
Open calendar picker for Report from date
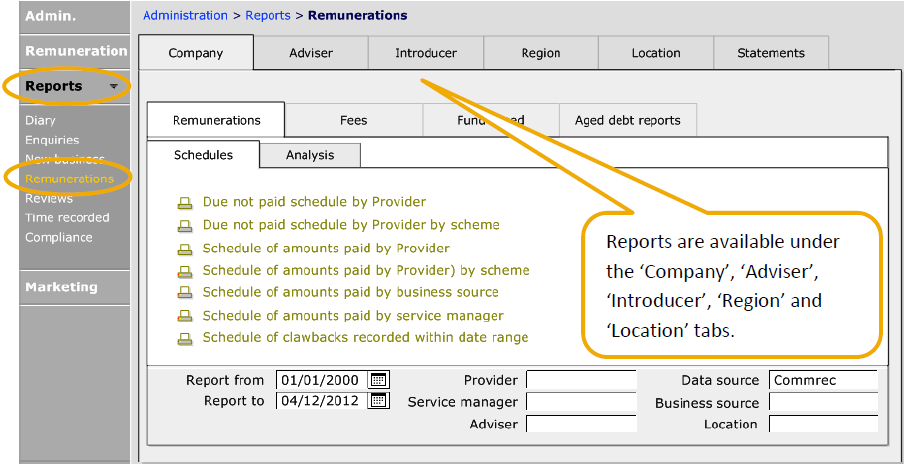pos(378,380)
